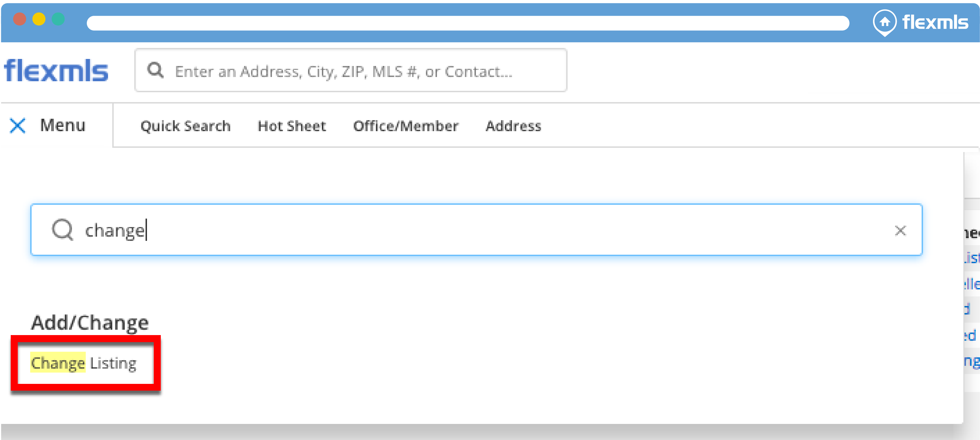
Task: Click the flexmls text in the top-right banner
Action: click(935, 22)
